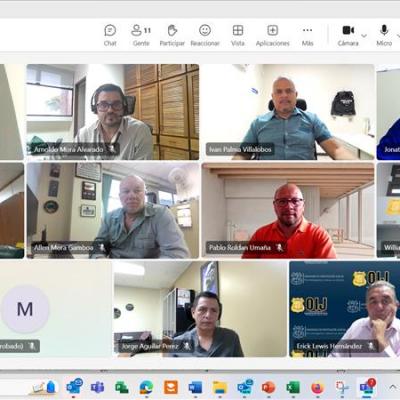Select Ivan Palma Villalobos video tile
The image size is (400, 400).
tap(288, 112)
